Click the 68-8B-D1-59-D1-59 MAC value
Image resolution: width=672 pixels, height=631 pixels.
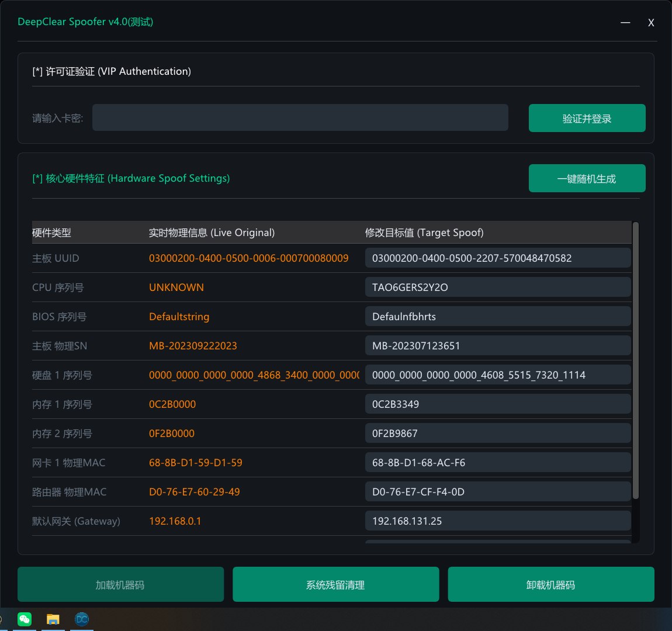(x=195, y=462)
